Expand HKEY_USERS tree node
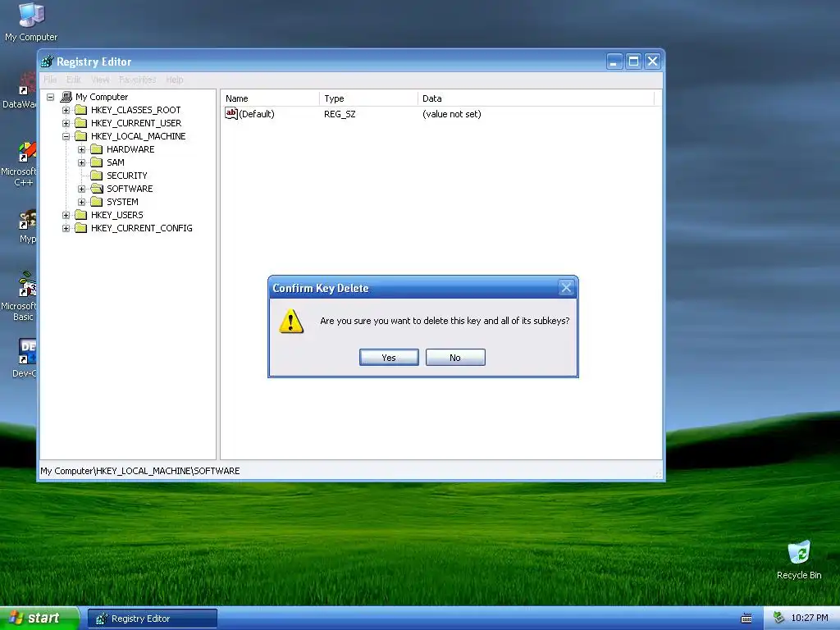 pyautogui.click(x=66, y=216)
